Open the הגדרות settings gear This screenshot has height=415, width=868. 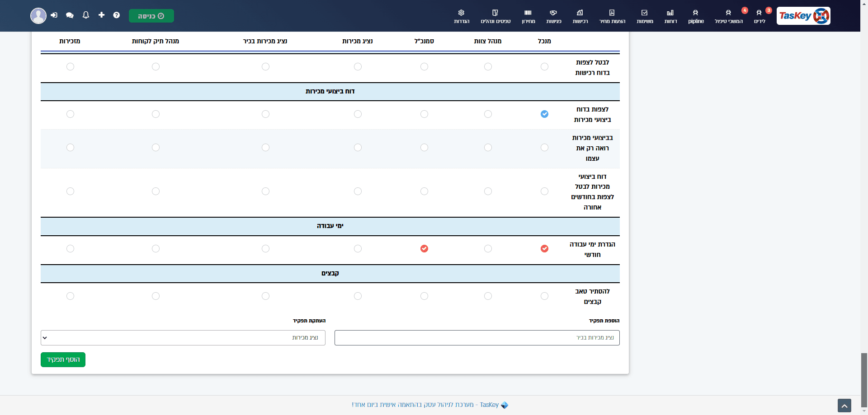pos(462,16)
